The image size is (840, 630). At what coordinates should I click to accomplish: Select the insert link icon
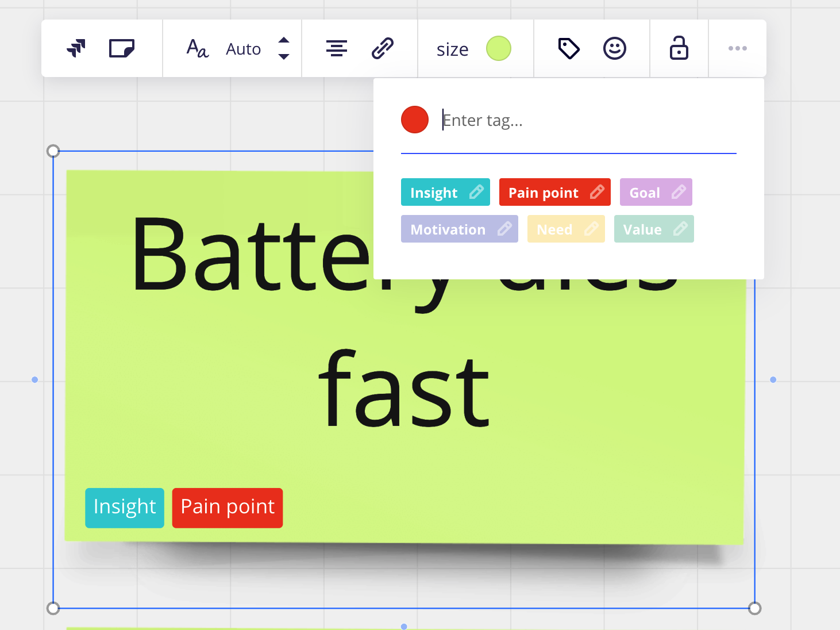coord(383,48)
